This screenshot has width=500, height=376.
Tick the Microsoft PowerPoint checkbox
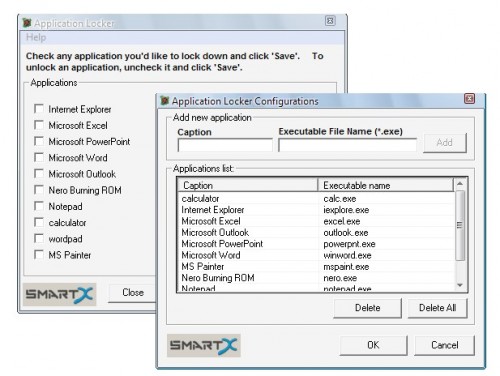coord(39,141)
